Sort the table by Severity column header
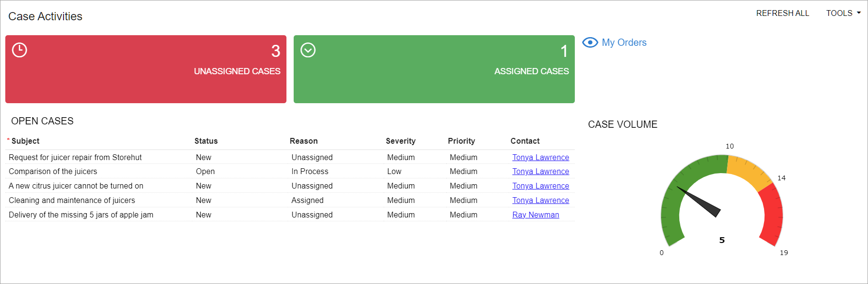Image resolution: width=868 pixels, height=284 pixels. pos(401,141)
